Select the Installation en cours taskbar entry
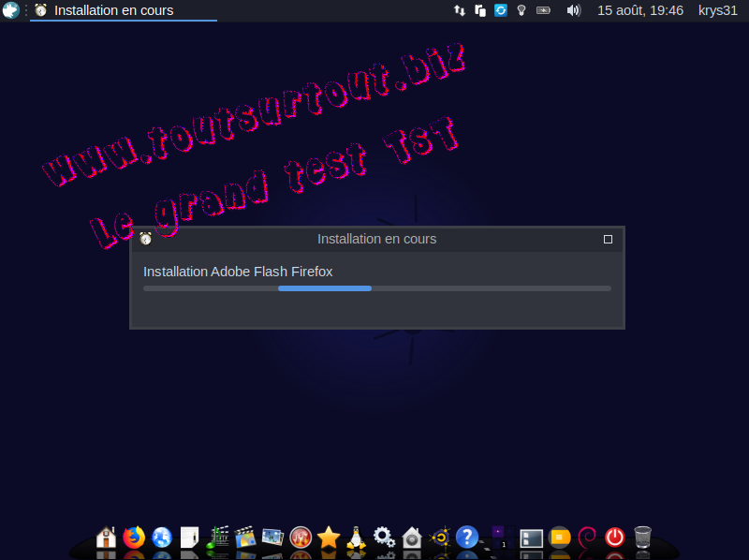 click(x=124, y=10)
